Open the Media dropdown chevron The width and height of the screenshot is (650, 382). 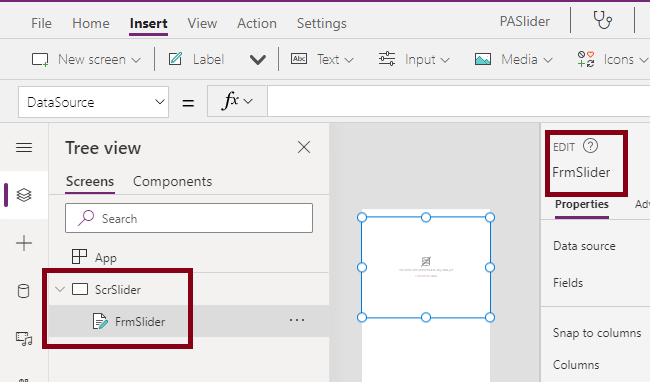pos(548,60)
